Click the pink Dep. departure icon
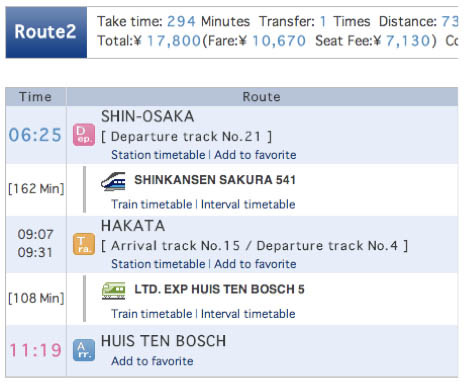The image size is (465, 386). pos(84,135)
